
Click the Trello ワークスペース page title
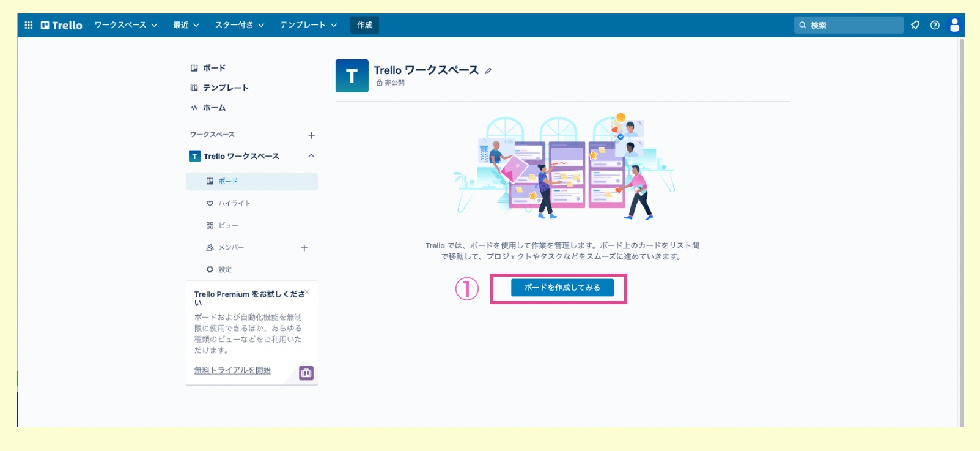tap(426, 70)
